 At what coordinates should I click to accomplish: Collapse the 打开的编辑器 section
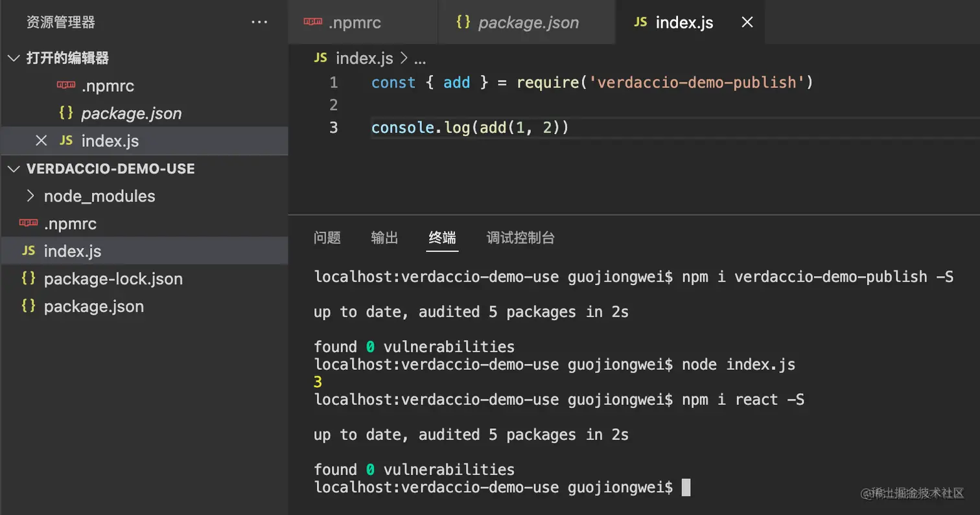click(x=13, y=58)
